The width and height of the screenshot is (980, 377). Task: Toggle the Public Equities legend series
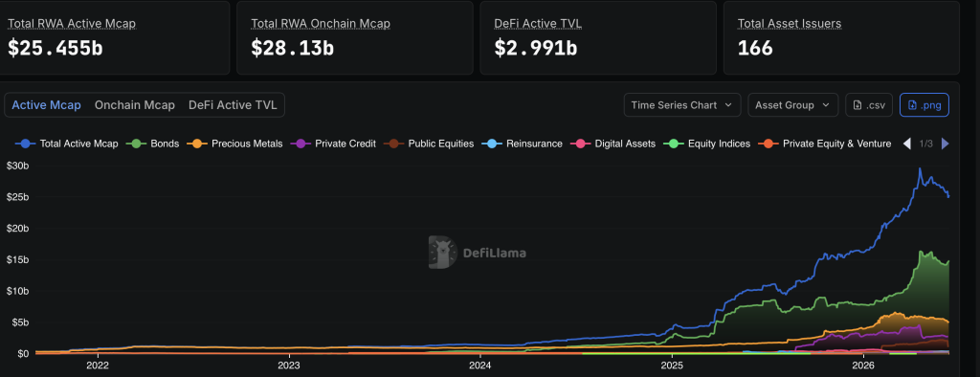pyautogui.click(x=430, y=144)
